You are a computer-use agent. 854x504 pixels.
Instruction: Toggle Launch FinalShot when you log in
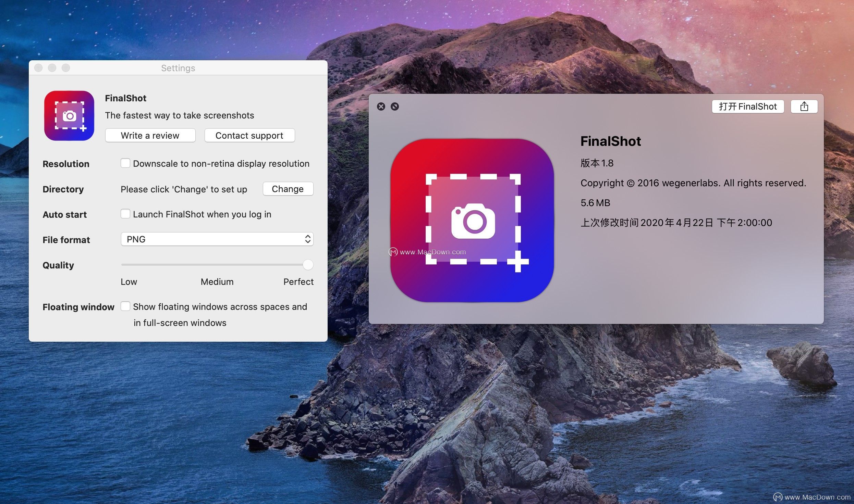click(x=125, y=214)
